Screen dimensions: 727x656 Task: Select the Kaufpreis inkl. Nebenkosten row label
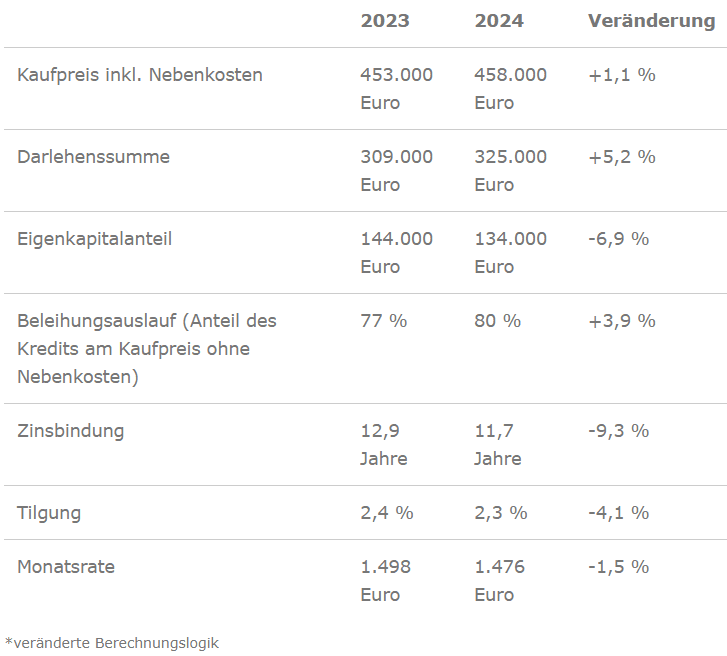[x=140, y=75]
